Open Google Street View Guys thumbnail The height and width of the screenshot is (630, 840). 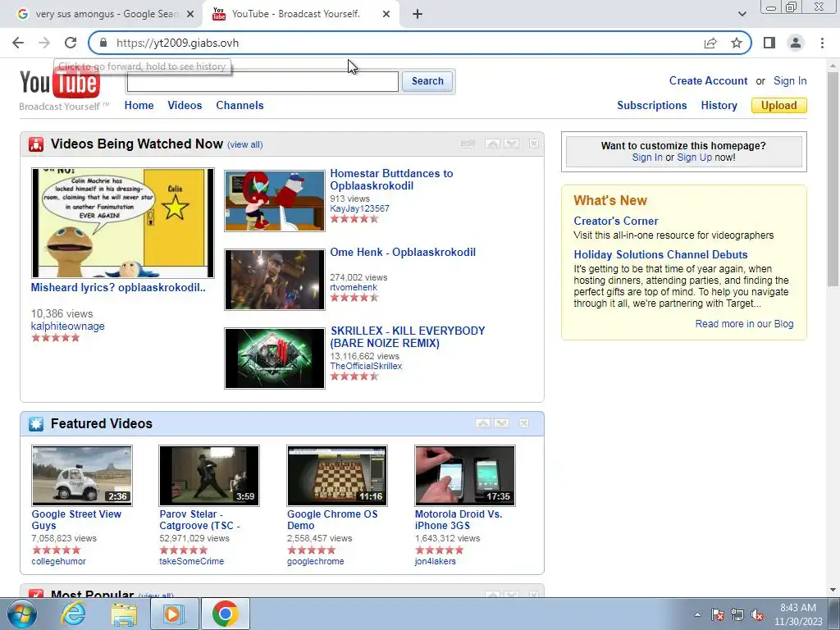[x=82, y=476]
